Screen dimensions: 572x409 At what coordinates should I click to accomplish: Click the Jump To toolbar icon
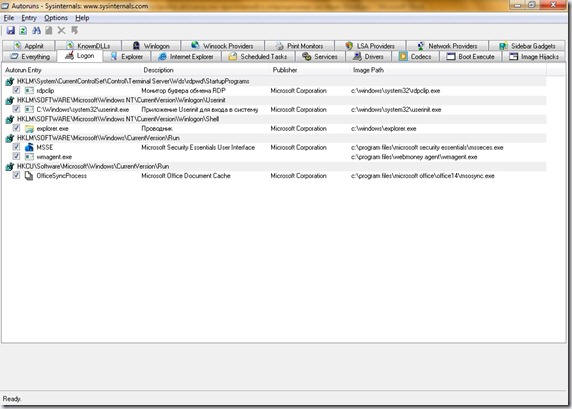pyautogui.click(x=74, y=31)
